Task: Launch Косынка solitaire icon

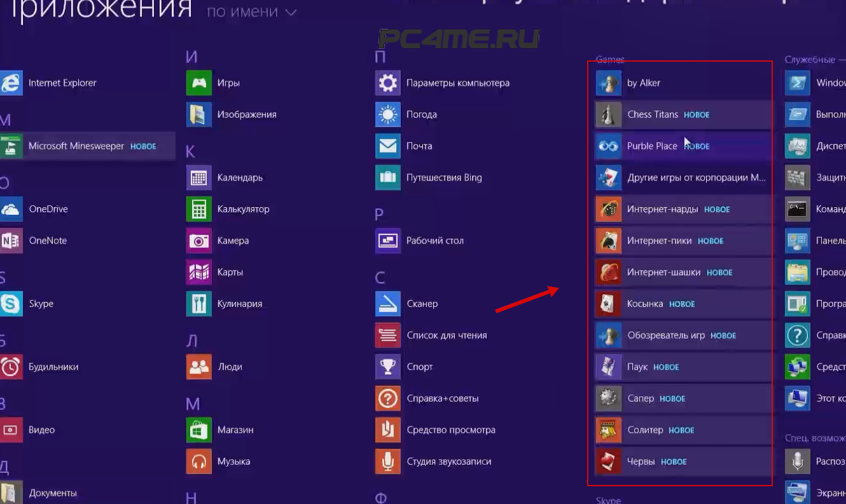Action: point(609,304)
